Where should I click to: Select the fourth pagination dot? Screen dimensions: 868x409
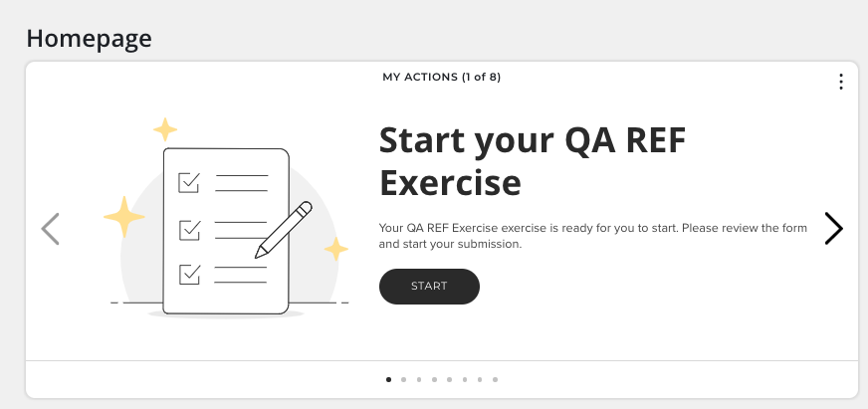pyautogui.click(x=434, y=379)
